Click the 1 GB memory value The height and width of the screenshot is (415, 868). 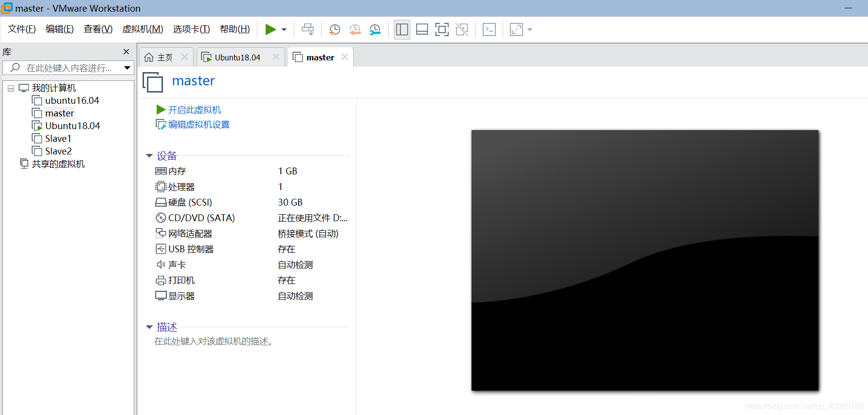tap(288, 171)
